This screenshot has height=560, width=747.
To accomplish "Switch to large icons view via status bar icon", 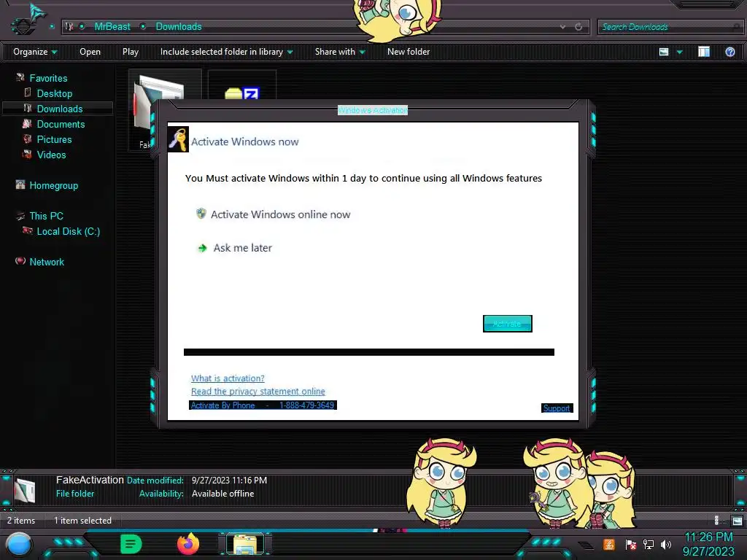I will coord(738,521).
